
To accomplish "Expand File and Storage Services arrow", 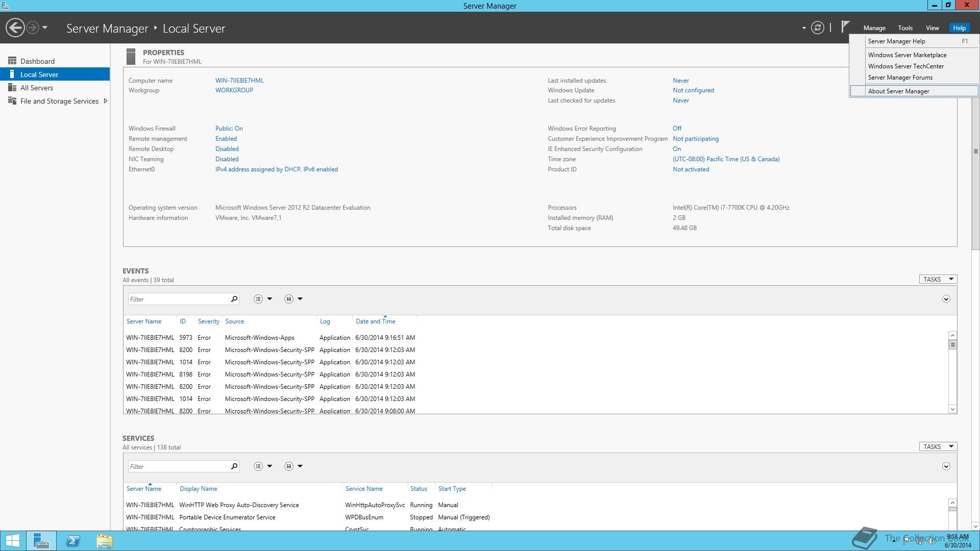I will (105, 101).
